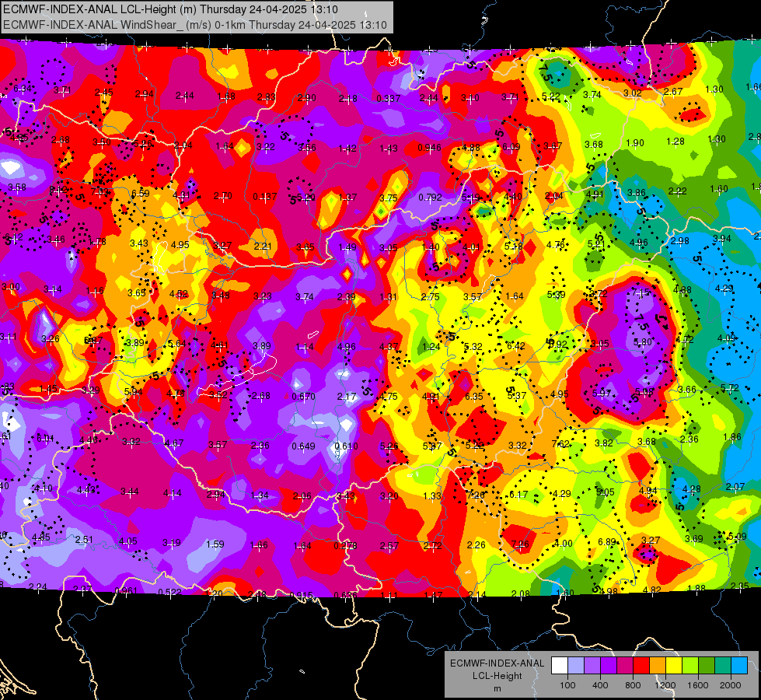Click the wind shear value 0.946
761x700 pixels.
430,147
